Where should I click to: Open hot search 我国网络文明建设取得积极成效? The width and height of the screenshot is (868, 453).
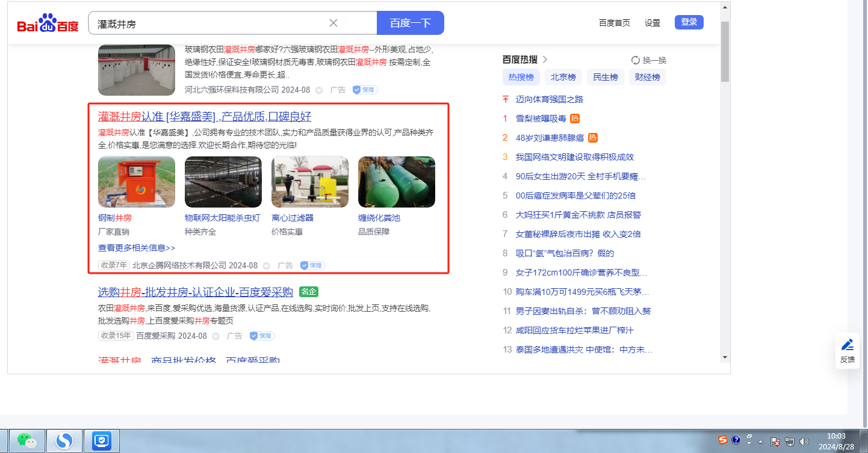tap(575, 157)
